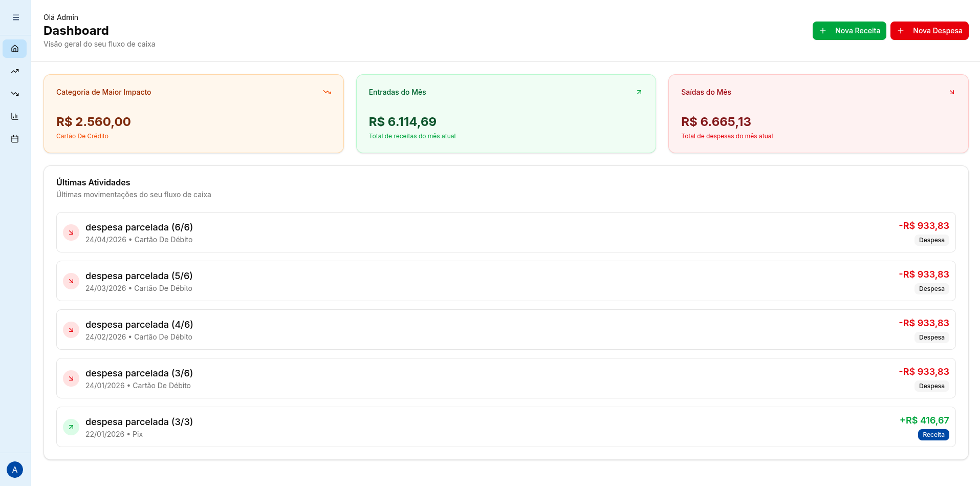Screen dimensions: 980x486
Task: Select the Categoria de Maior Impacto card
Action: pyautogui.click(x=193, y=114)
